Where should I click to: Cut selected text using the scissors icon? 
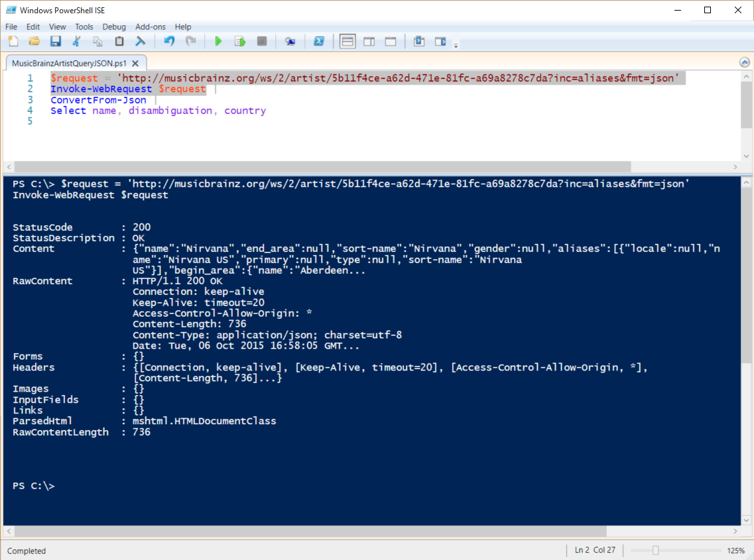[76, 40]
